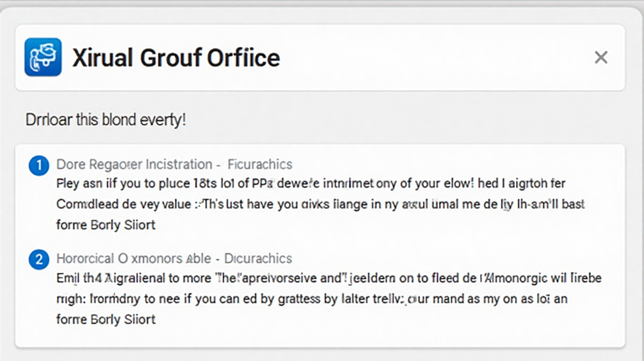Click the "Ficurachics" label in item one

[260, 164]
